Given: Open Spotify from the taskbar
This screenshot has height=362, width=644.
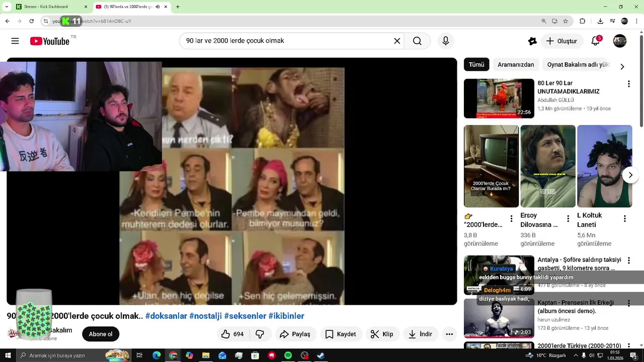Looking at the screenshot, I should (x=288, y=355).
